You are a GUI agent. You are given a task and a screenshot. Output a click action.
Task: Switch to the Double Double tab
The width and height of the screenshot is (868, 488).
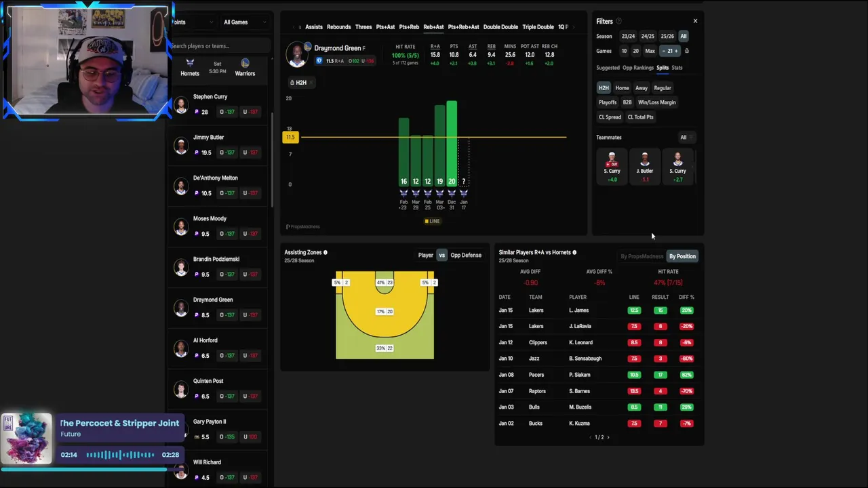click(x=500, y=27)
